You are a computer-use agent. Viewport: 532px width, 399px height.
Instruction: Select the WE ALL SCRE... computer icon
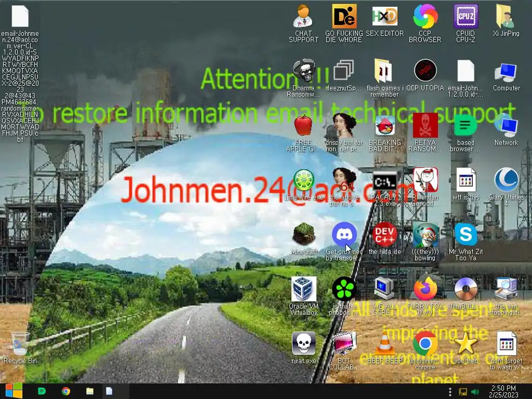[x=384, y=297]
